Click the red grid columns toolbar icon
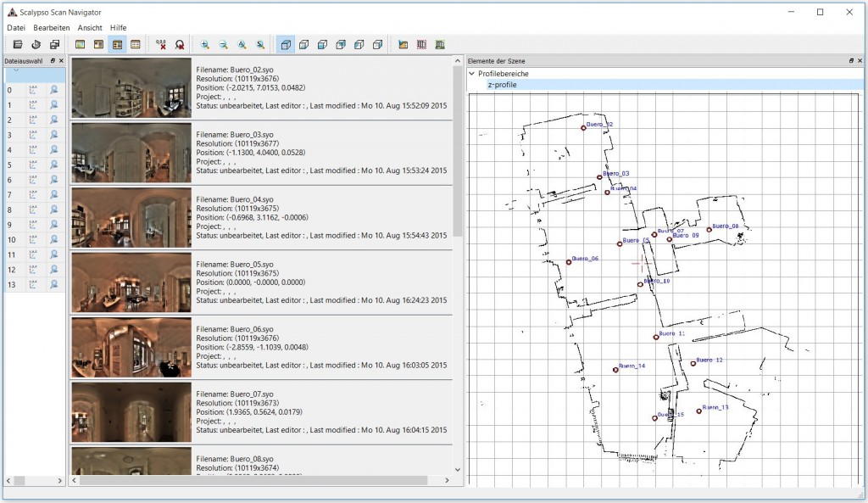The width and height of the screenshot is (868, 503). point(421,45)
